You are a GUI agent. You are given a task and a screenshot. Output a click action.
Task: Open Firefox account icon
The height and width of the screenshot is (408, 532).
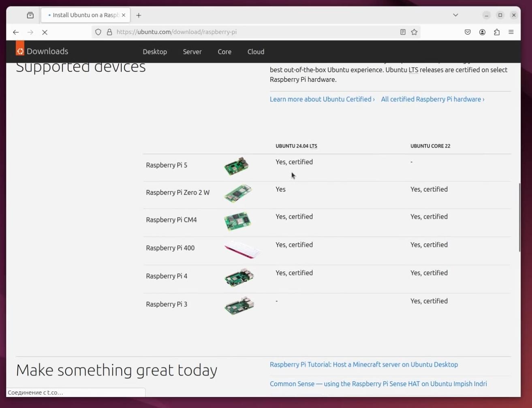tap(482, 32)
